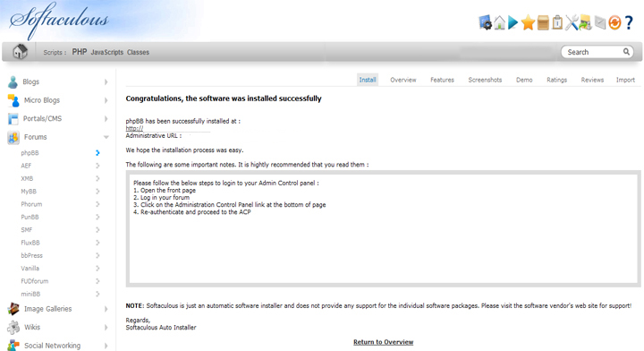The image size is (644, 351).
Task: Open the Screenshots tab
Action: tap(485, 80)
